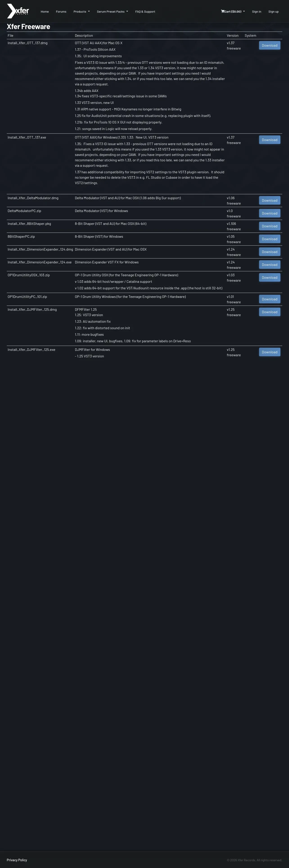Click the Xfer Records logo
This screenshot has height=868, width=289.
tap(18, 11)
